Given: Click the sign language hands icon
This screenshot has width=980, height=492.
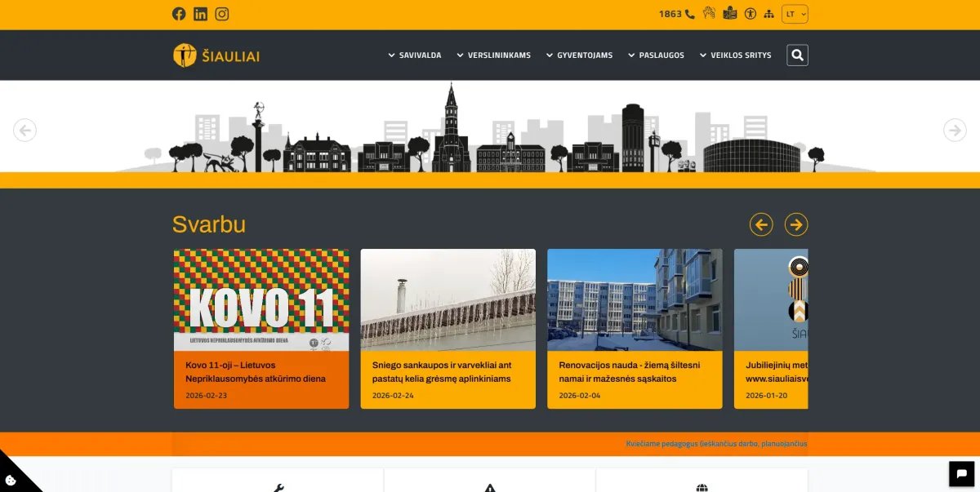Looking at the screenshot, I should click(709, 13).
